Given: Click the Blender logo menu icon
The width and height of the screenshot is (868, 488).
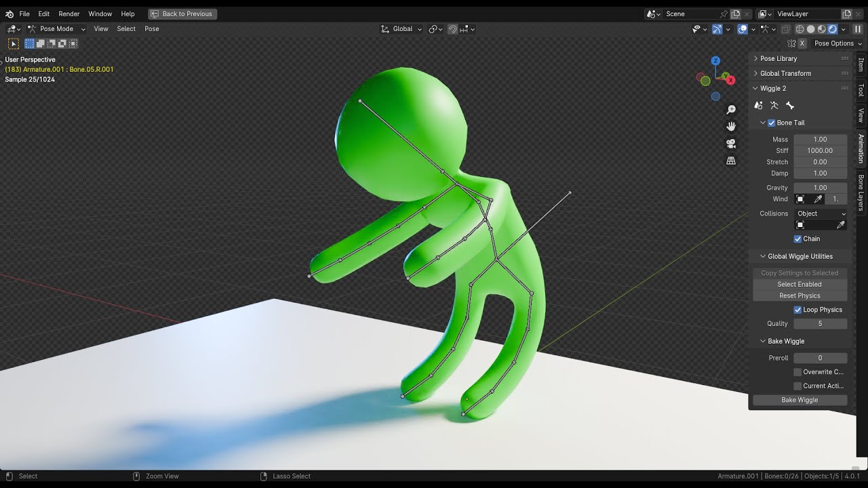Looking at the screenshot, I should pyautogui.click(x=9, y=14).
